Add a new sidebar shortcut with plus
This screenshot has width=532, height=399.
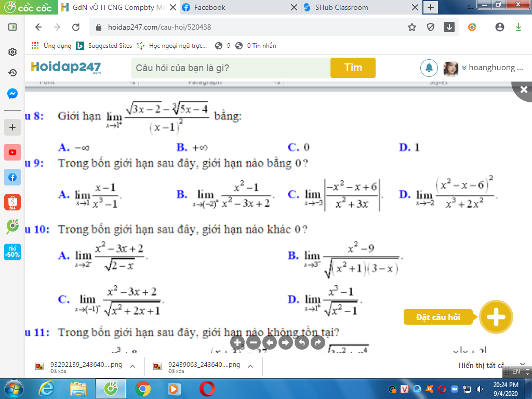click(x=12, y=127)
